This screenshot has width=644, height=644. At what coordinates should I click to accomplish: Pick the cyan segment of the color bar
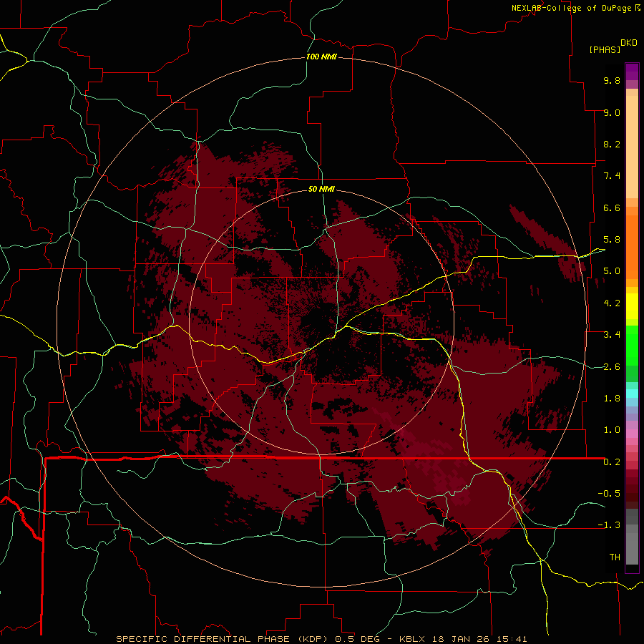click(632, 394)
